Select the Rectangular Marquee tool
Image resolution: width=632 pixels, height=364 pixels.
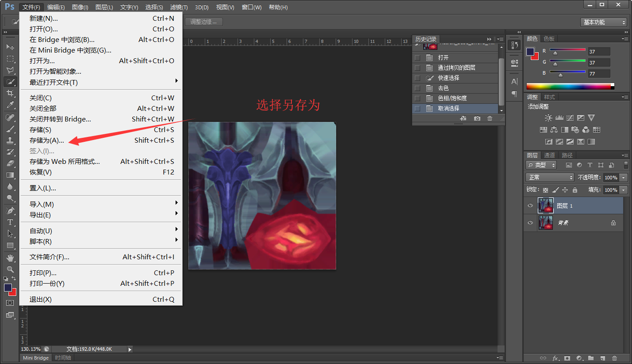pos(10,58)
